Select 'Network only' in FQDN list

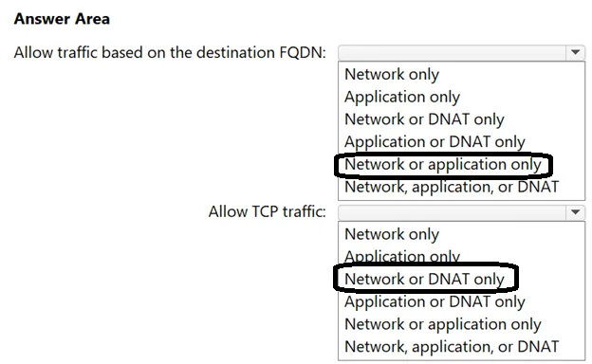pos(392,74)
